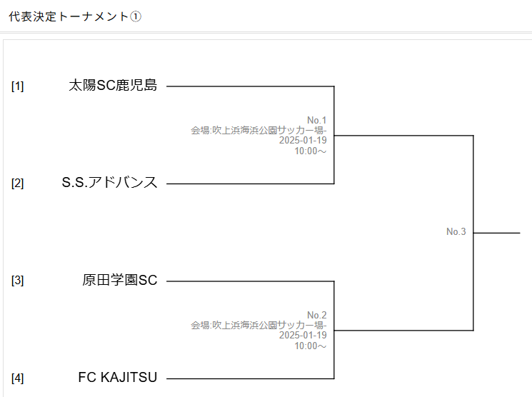Select team 原田学園SC

[120, 280]
